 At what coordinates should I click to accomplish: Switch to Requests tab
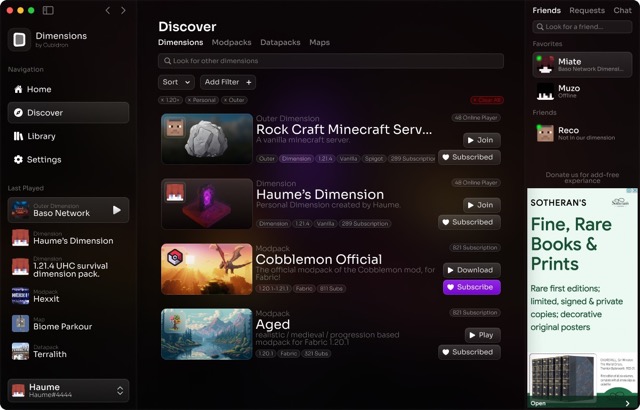(587, 11)
